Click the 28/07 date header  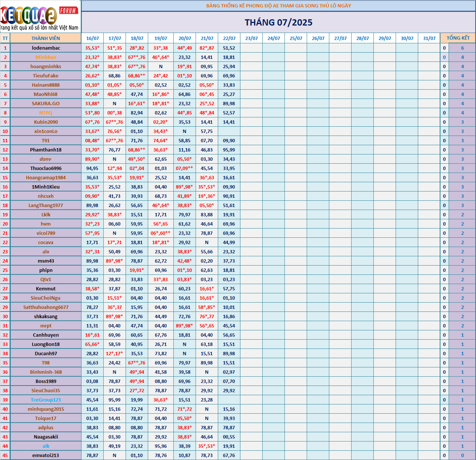[x=362, y=38]
